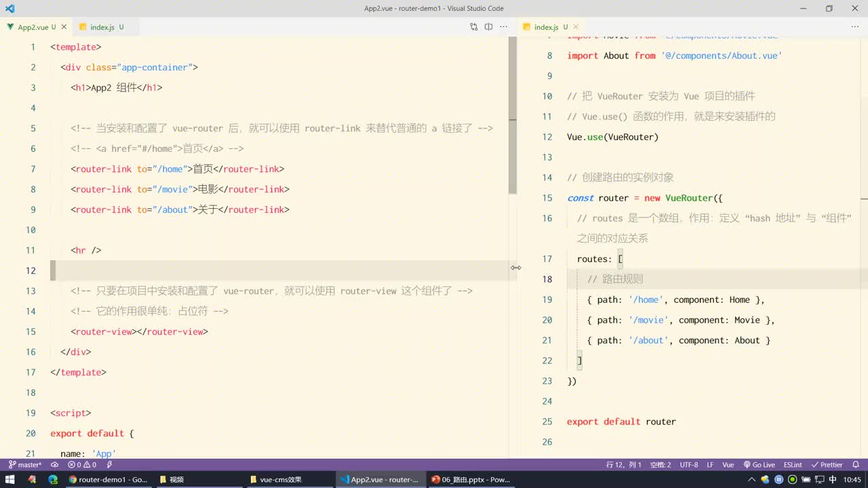Click export default router in index.js

[621, 422]
